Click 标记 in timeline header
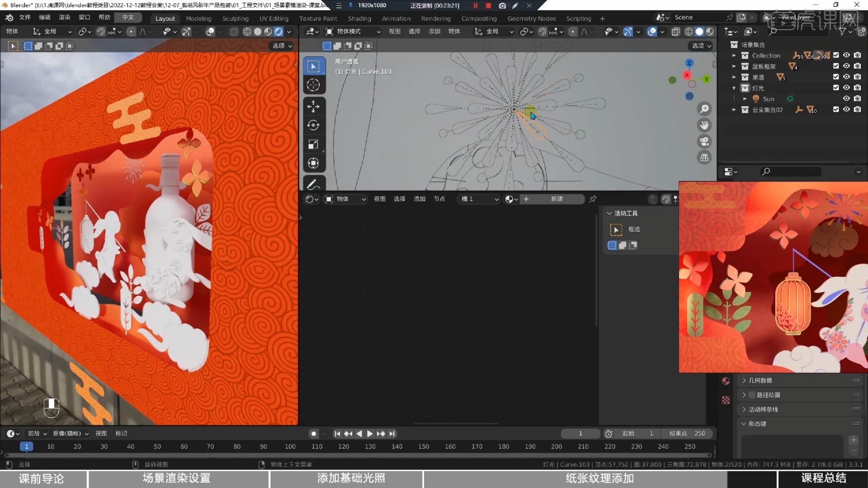 (x=121, y=433)
